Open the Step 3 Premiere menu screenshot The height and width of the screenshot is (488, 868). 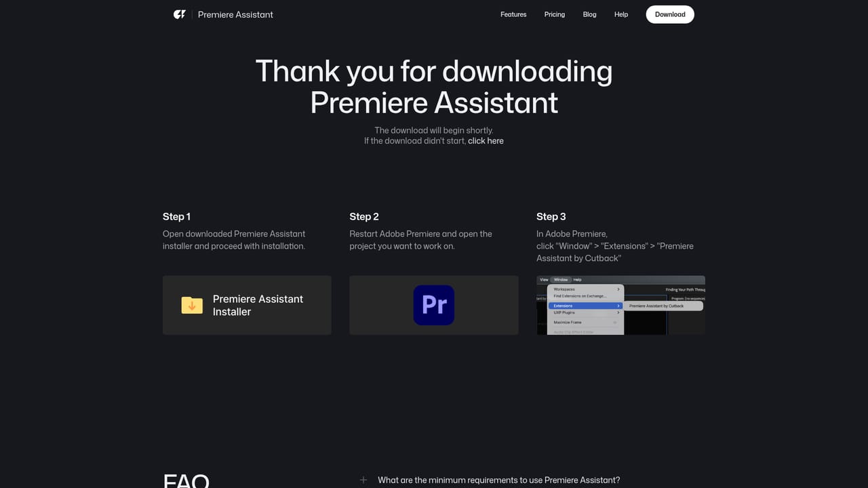620,305
